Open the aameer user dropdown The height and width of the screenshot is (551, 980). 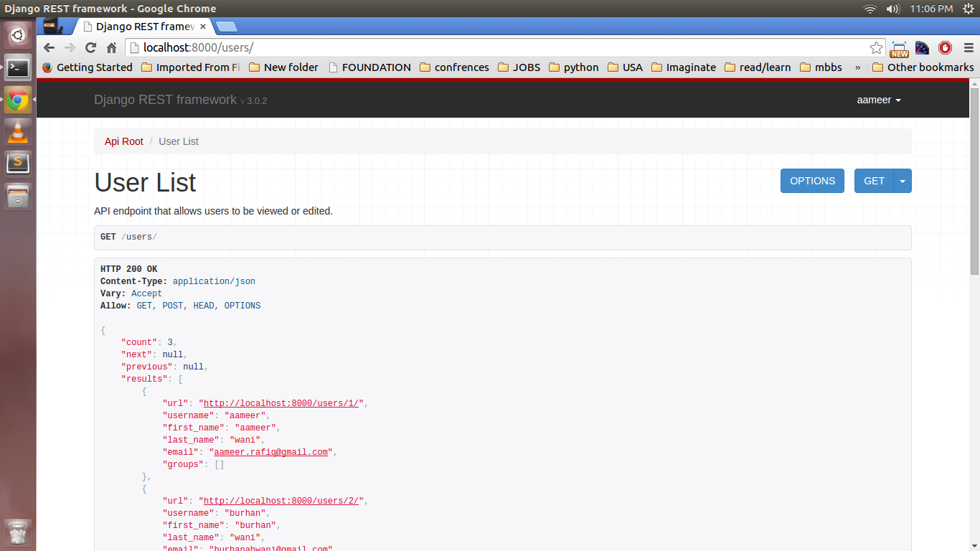[x=879, y=100]
